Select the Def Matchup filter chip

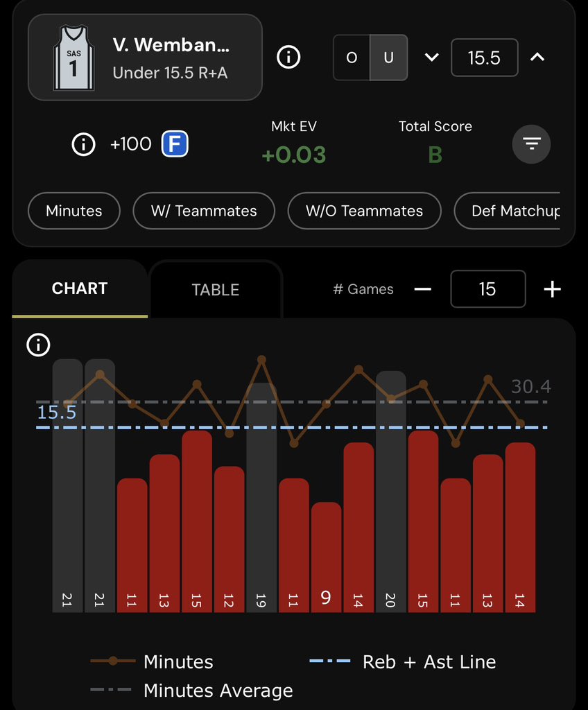tap(508, 211)
